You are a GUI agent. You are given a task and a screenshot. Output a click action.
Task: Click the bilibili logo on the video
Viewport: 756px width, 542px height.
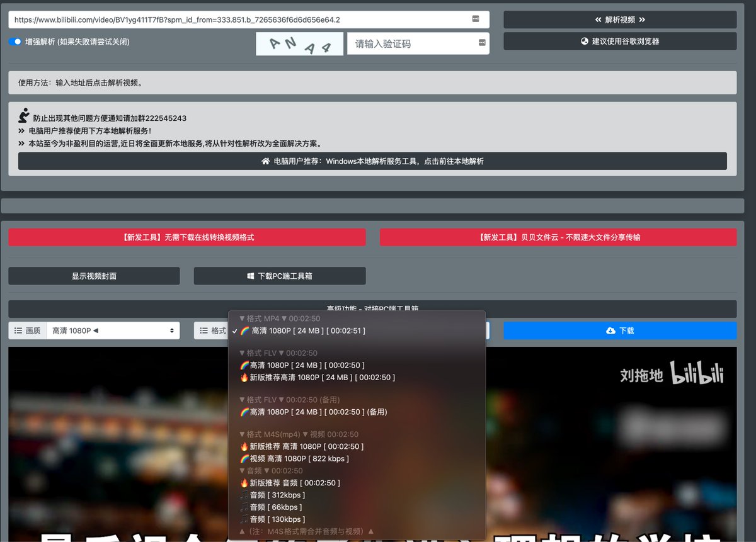[697, 373]
